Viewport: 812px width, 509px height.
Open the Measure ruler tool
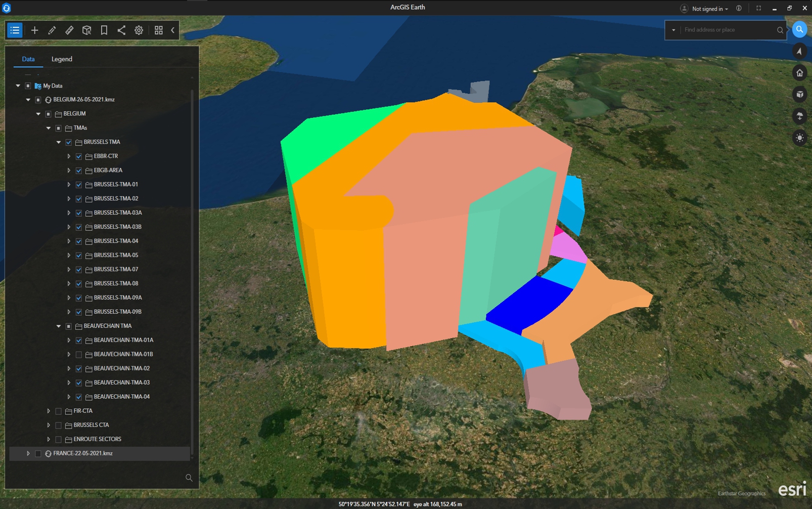(69, 30)
